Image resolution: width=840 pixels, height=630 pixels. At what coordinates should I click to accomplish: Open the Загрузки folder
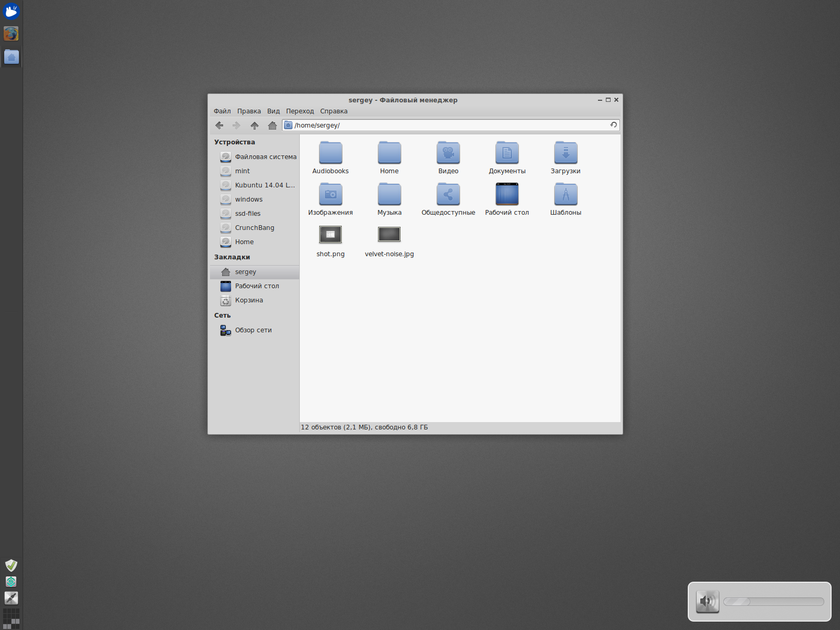click(x=566, y=157)
